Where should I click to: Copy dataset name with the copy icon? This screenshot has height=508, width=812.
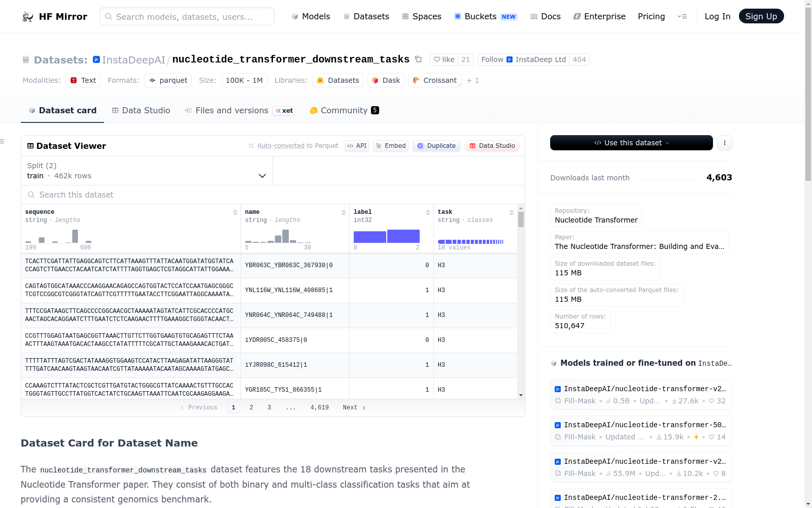pyautogui.click(x=418, y=59)
